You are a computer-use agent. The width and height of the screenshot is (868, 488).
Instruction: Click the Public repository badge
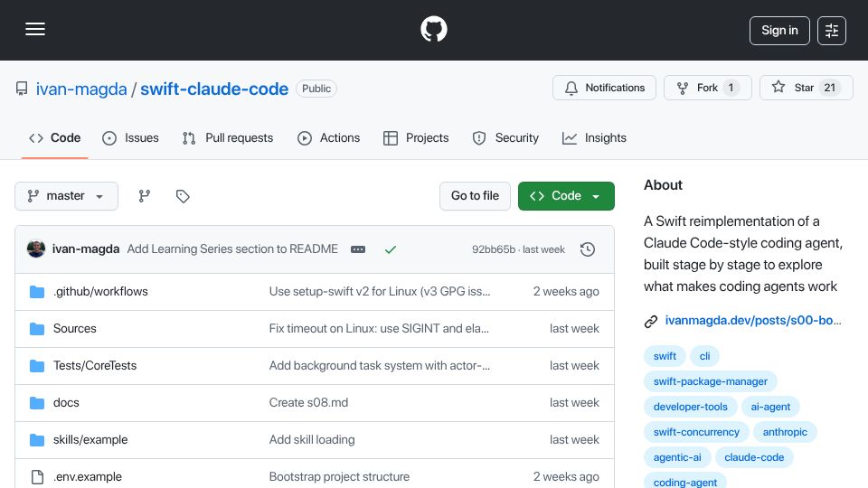pos(316,89)
